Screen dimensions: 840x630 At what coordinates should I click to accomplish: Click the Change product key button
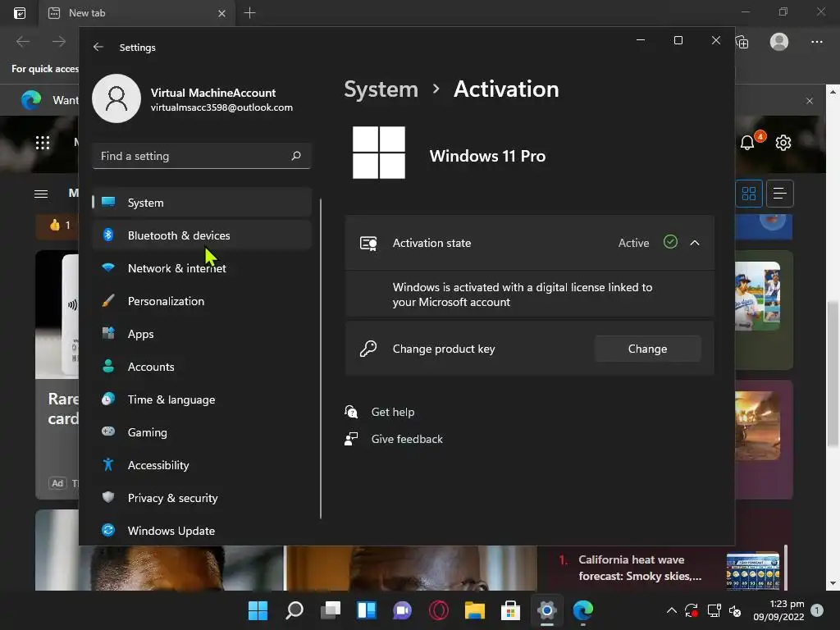point(647,349)
